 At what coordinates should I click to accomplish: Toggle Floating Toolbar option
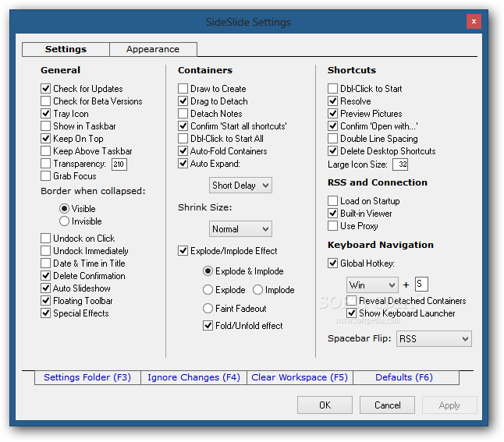click(46, 301)
